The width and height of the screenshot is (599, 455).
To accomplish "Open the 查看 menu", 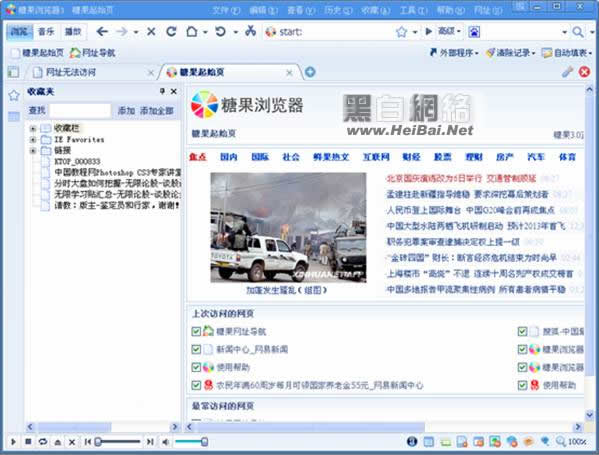I will tap(301, 10).
